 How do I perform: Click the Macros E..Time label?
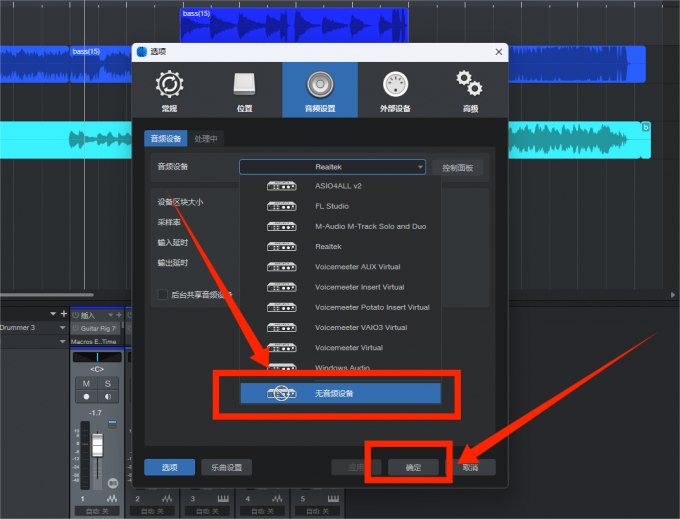(x=93, y=342)
